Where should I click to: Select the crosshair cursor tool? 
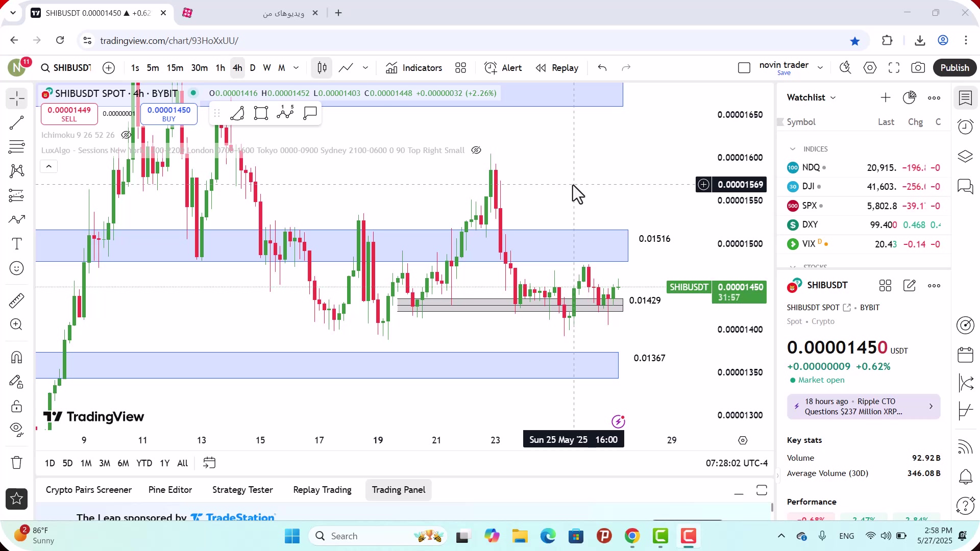click(17, 98)
